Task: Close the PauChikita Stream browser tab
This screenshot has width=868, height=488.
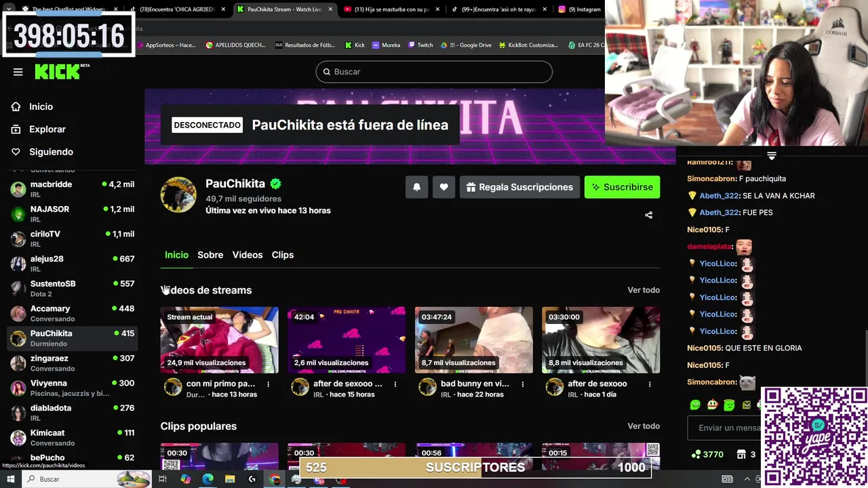Action: 331,9
